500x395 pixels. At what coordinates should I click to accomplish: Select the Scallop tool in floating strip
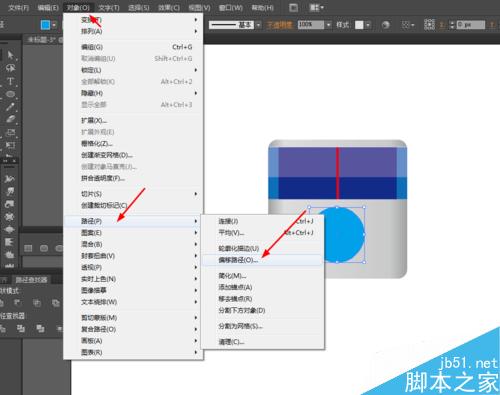click(x=9, y=242)
